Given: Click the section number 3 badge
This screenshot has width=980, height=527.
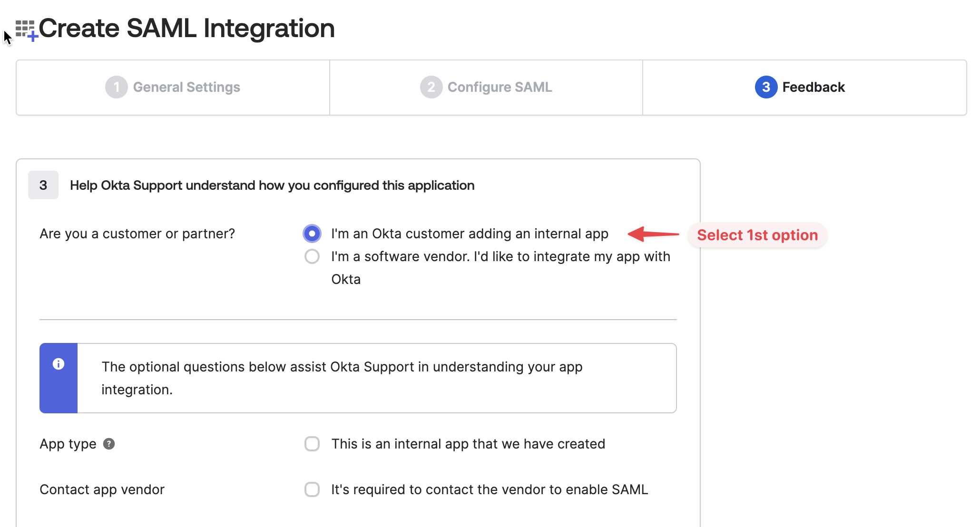Looking at the screenshot, I should 43,185.
